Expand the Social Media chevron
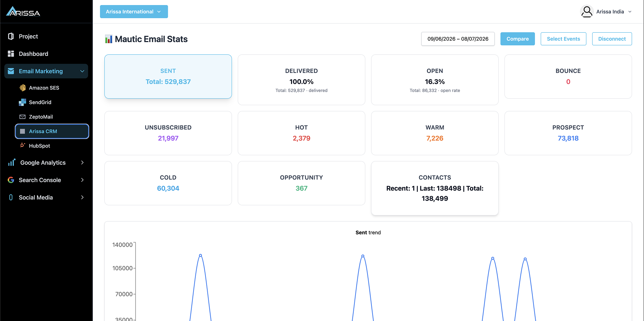The width and height of the screenshot is (644, 321). (82, 197)
